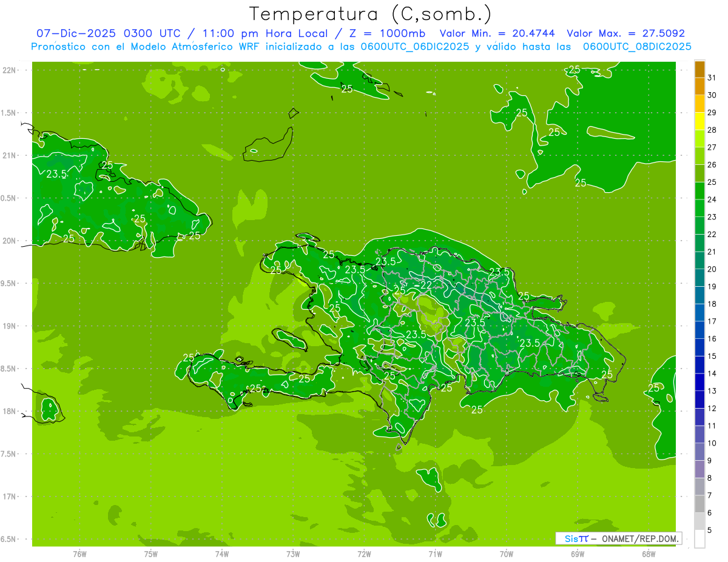This screenshot has height=562, width=728.
Task: Click the longitude label 73W
Action: 293,554
